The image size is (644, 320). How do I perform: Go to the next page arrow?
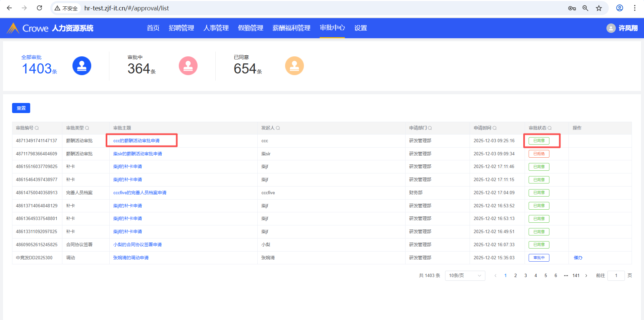[586, 276]
